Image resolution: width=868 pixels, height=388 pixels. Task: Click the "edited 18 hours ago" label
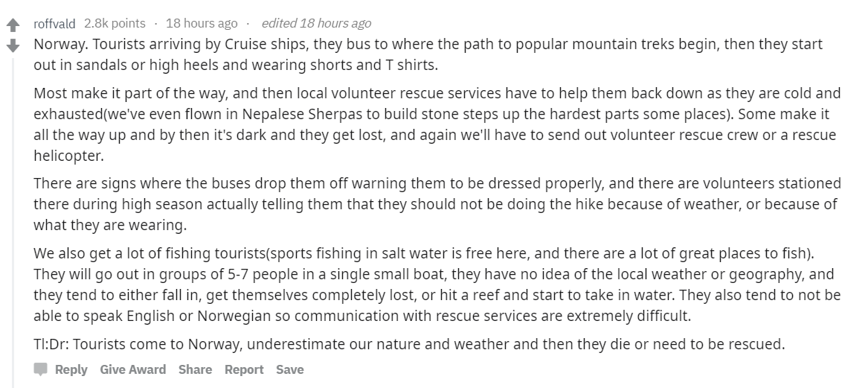point(316,23)
